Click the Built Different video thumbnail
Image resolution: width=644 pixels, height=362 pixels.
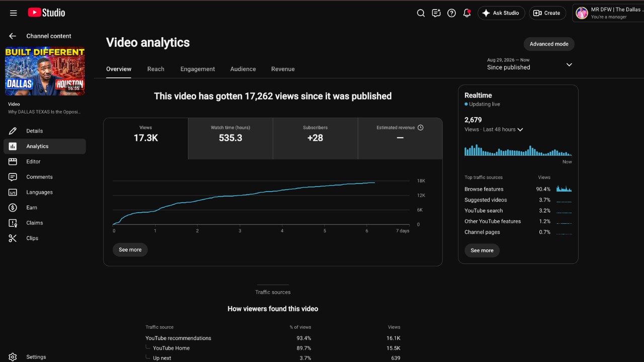coord(45,71)
